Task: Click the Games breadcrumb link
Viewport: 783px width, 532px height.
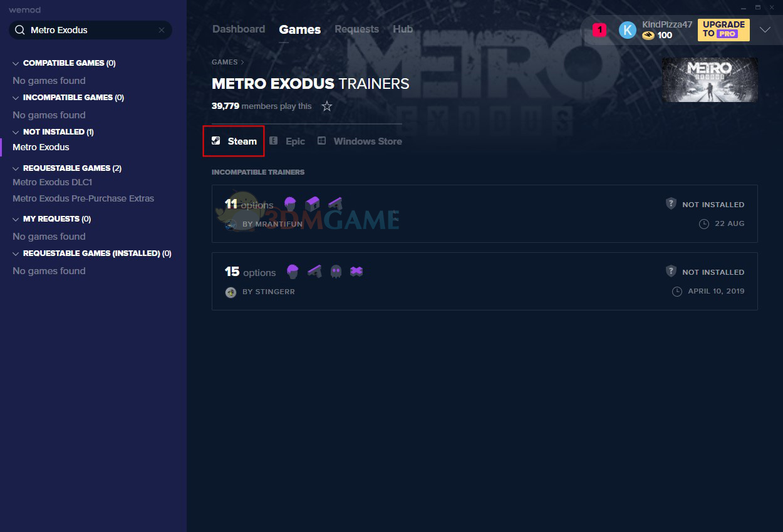Action: (x=224, y=62)
